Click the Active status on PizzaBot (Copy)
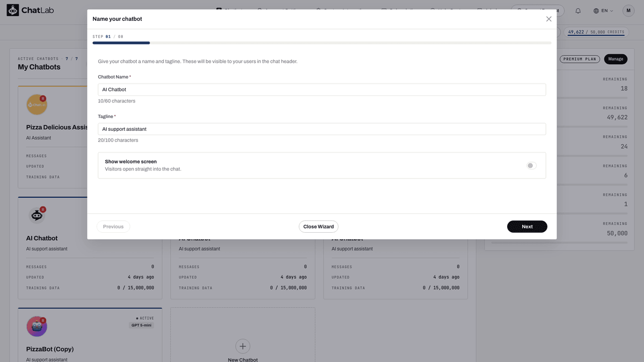 [x=145, y=318]
